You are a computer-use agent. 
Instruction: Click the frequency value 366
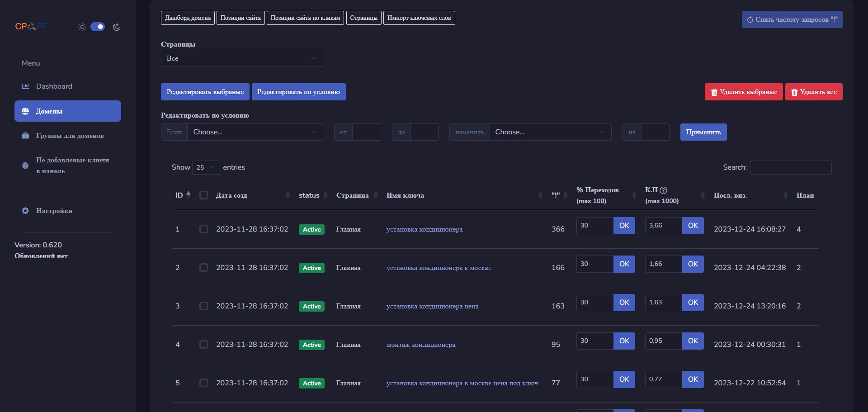click(x=558, y=229)
